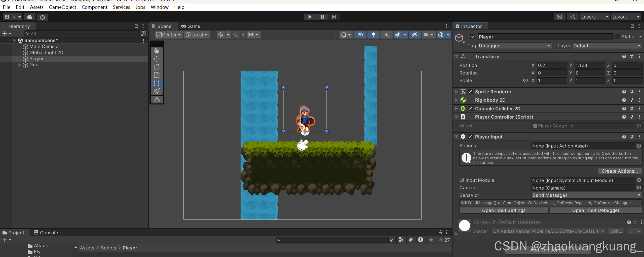Image resolution: width=644 pixels, height=257 pixels.
Task: Click Open Input Settings button
Action: pos(504,210)
